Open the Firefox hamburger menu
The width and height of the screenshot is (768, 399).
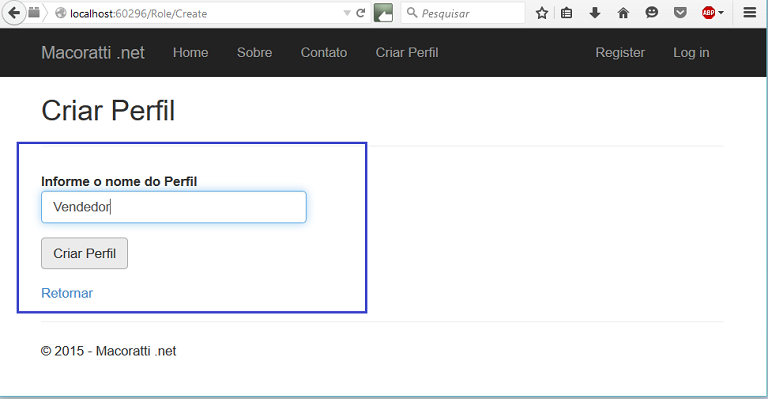[749, 13]
